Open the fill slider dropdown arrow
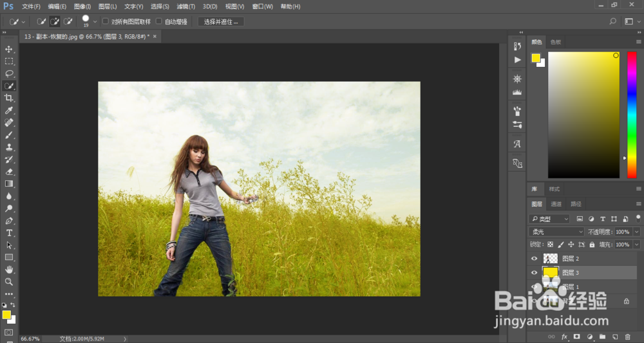Viewport: 644px width, 343px height. [637, 245]
